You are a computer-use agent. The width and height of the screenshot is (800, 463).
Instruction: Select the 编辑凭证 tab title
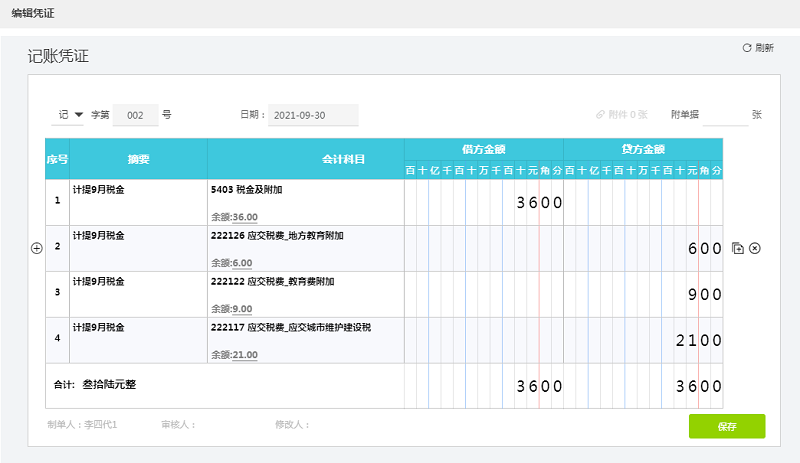pyautogui.click(x=33, y=12)
